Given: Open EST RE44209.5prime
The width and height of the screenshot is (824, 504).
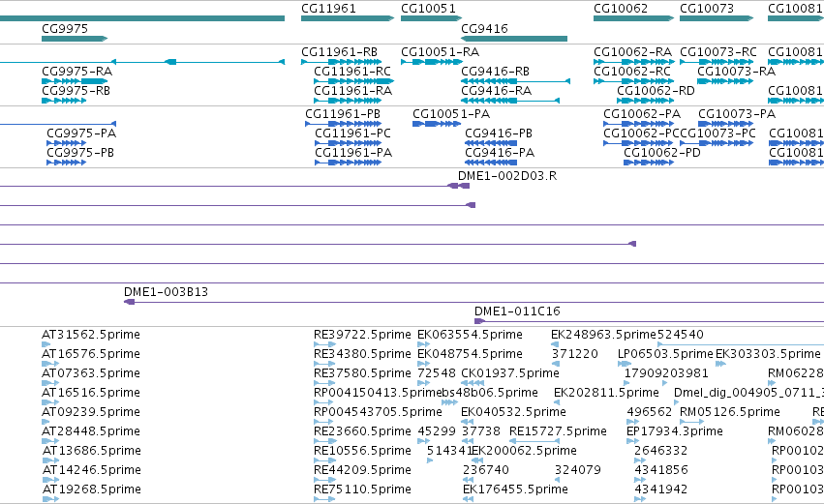Looking at the screenshot, I should click(362, 470).
